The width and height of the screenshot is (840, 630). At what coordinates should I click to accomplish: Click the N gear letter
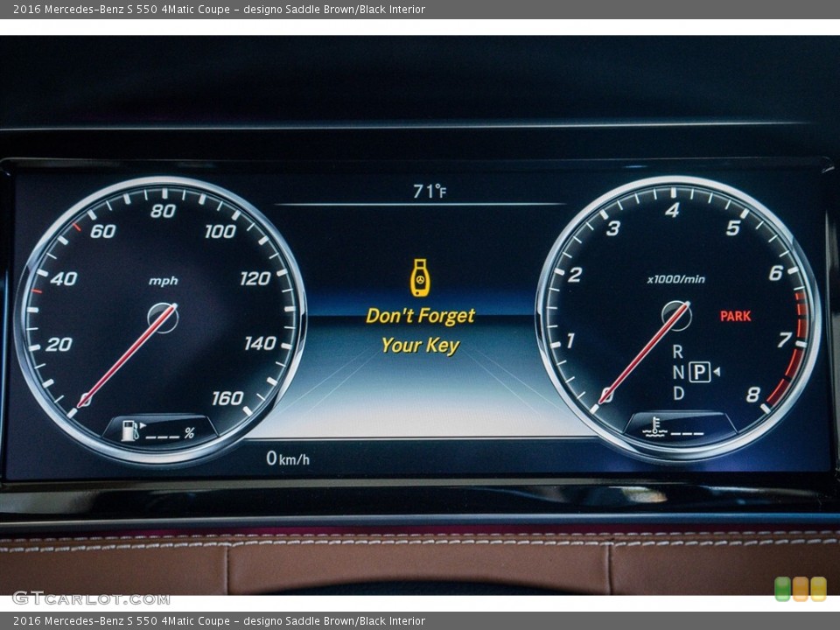point(678,372)
